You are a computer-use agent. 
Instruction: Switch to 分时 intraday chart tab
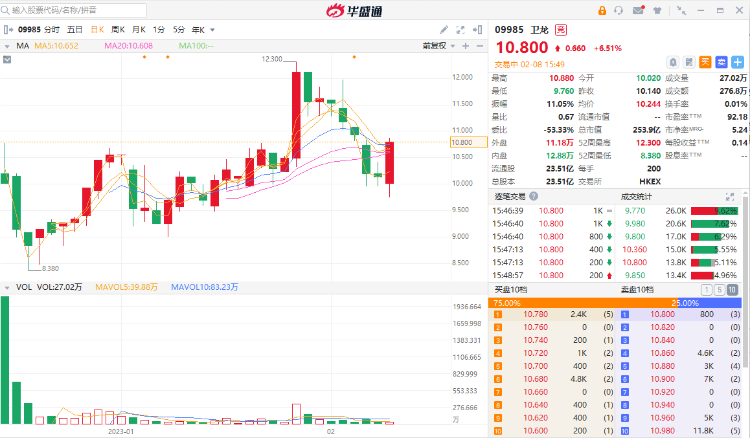coord(52,30)
